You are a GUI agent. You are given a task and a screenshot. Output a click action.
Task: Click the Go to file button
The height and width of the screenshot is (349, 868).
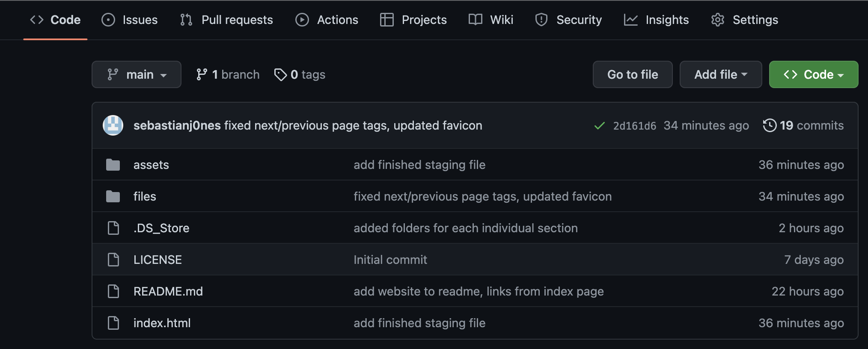point(633,74)
